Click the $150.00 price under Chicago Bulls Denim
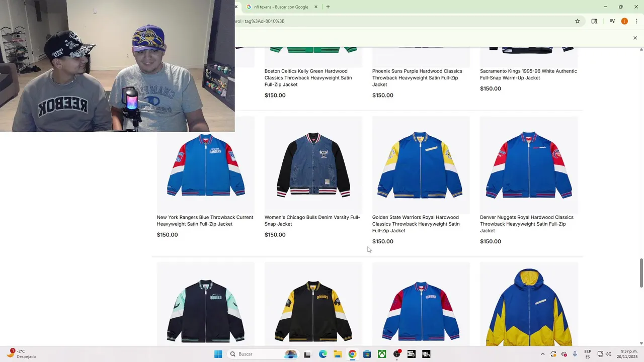 (275, 235)
